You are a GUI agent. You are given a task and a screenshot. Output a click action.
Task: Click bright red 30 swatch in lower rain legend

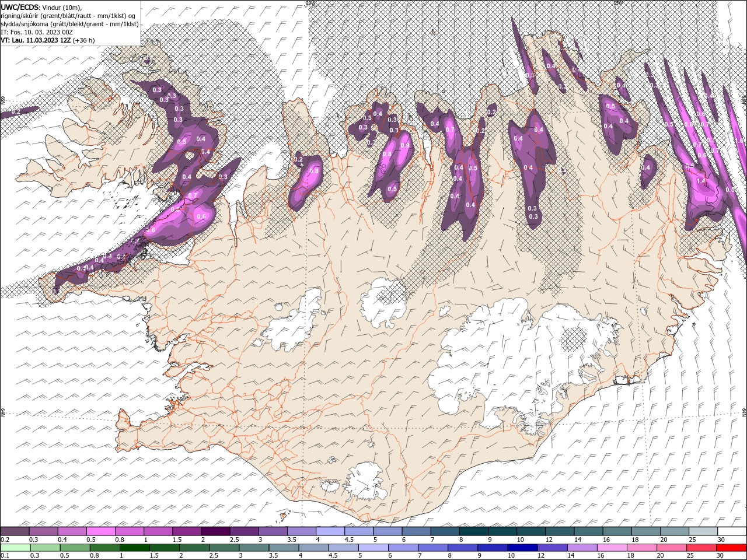pos(731,548)
